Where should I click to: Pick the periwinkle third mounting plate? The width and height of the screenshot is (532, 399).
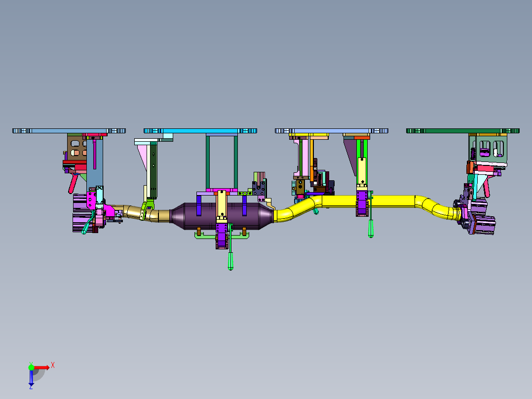pyautogui.click(x=332, y=131)
